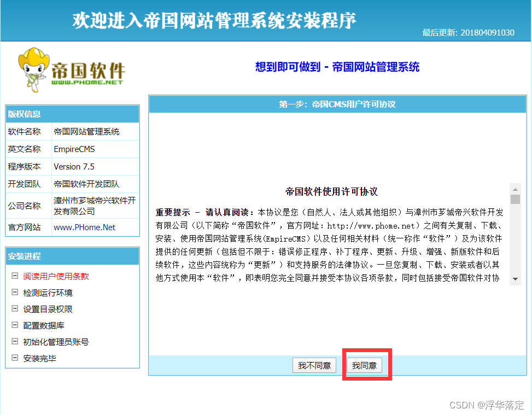Click the 帝国软件 mascot logo
The image size is (532, 415).
point(72,70)
